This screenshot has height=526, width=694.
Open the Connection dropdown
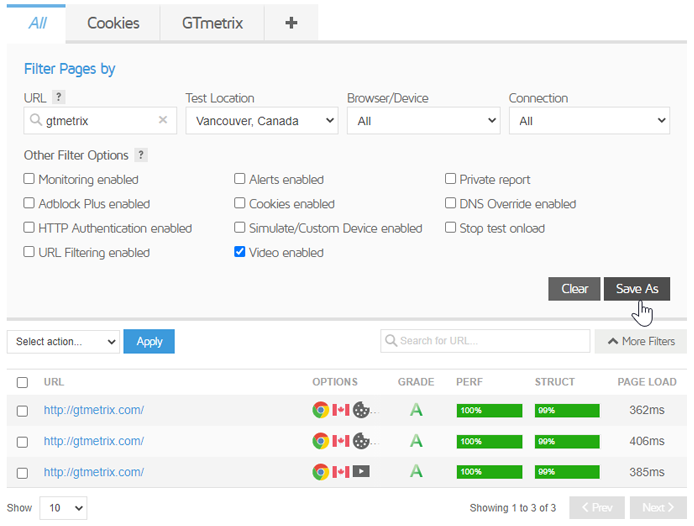[x=589, y=120]
